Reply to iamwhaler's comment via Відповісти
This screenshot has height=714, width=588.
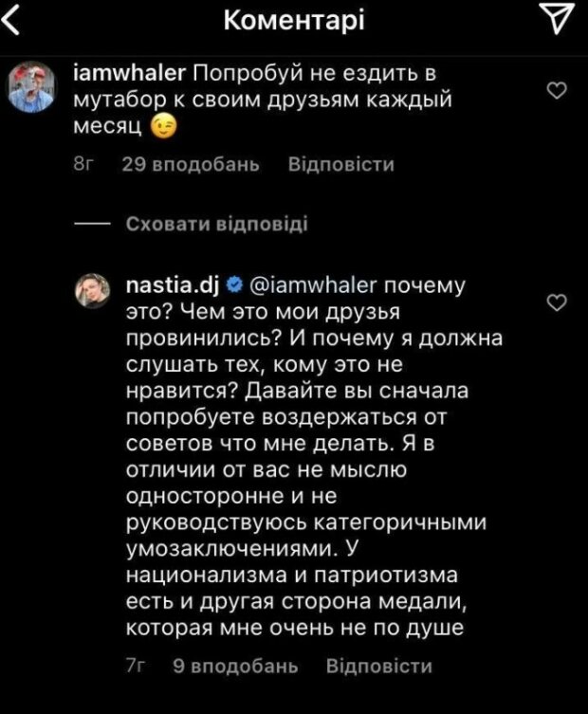pos(340,165)
